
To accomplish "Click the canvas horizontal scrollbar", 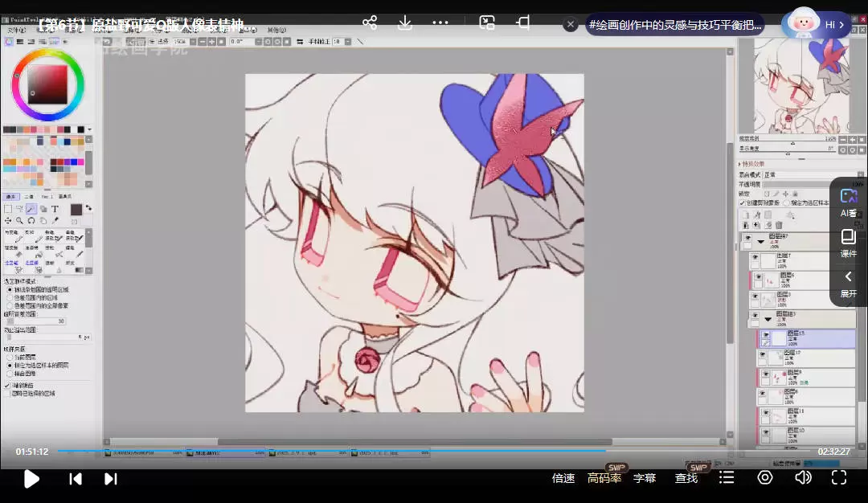I will pyautogui.click(x=415, y=442).
